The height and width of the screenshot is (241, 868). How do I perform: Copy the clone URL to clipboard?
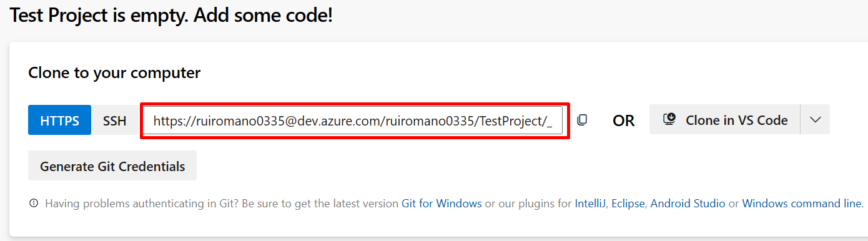[582, 120]
